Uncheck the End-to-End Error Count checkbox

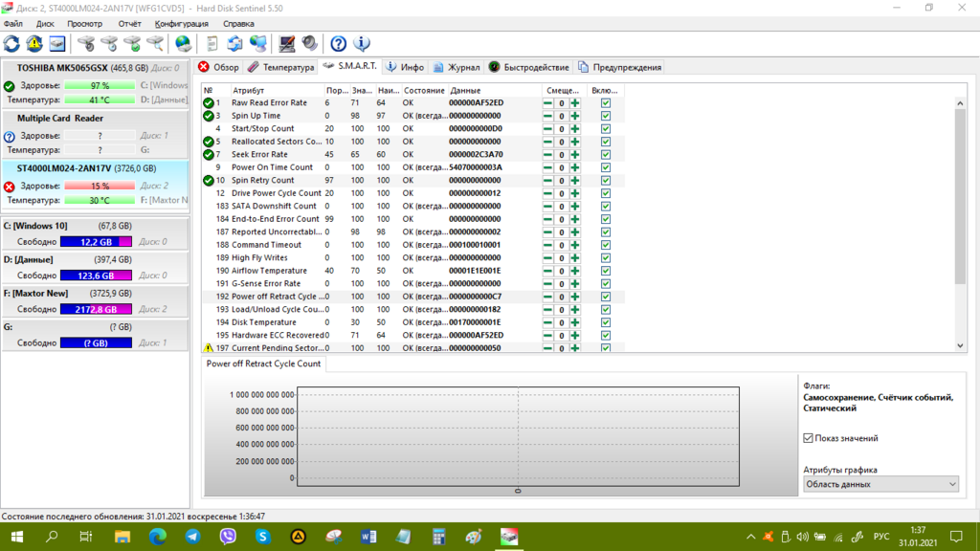pos(606,219)
